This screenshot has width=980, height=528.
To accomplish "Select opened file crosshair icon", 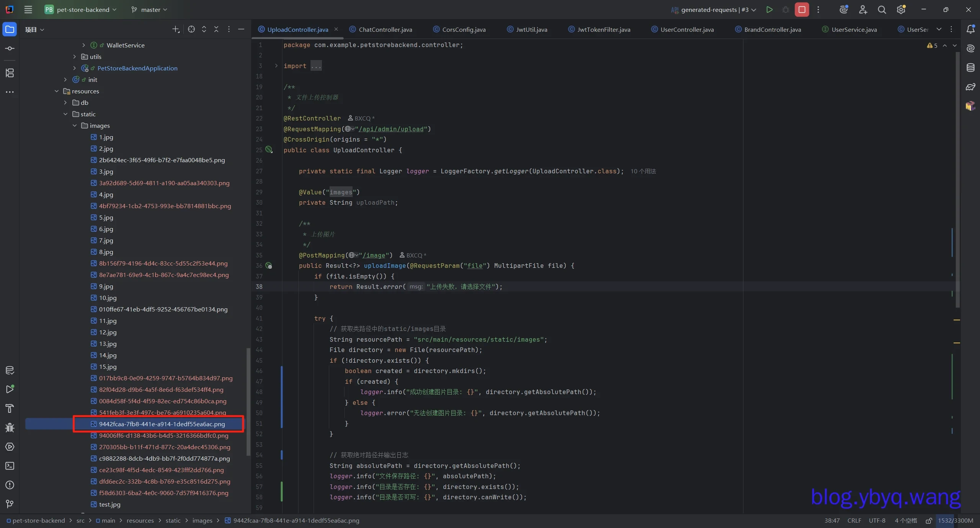I will coord(191,29).
